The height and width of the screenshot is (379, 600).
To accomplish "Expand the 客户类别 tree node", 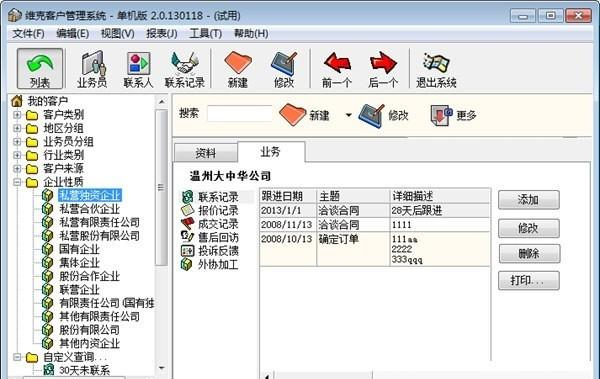I will point(17,114).
